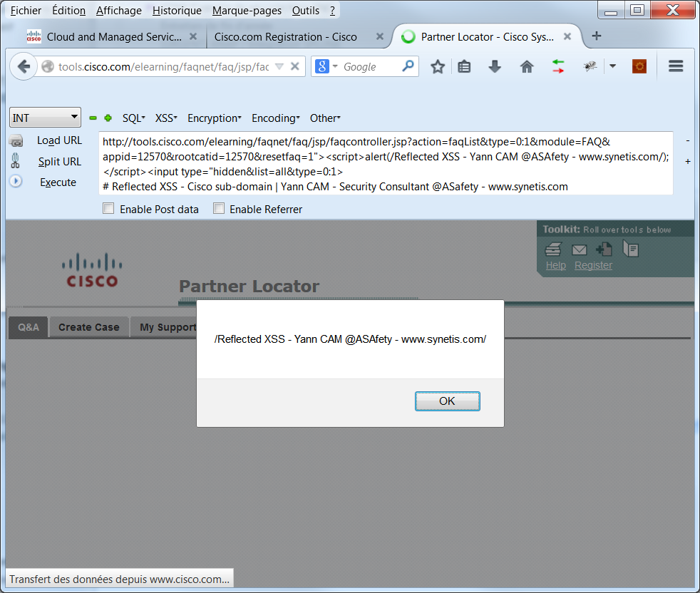
Task: Click the Help link in Toolkit
Action: (x=556, y=265)
